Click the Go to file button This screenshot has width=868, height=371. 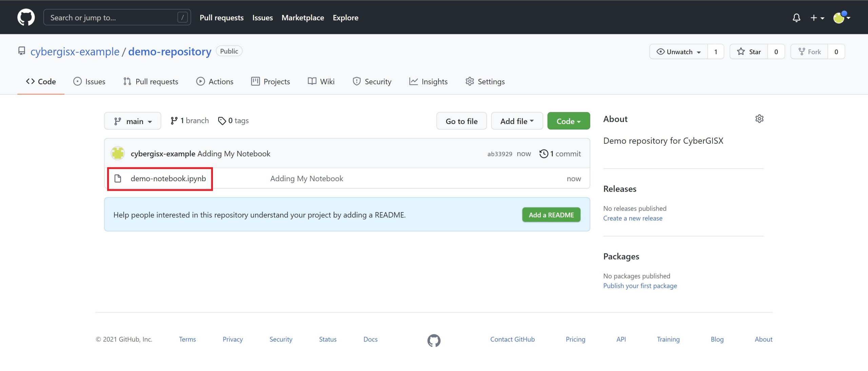(x=461, y=121)
